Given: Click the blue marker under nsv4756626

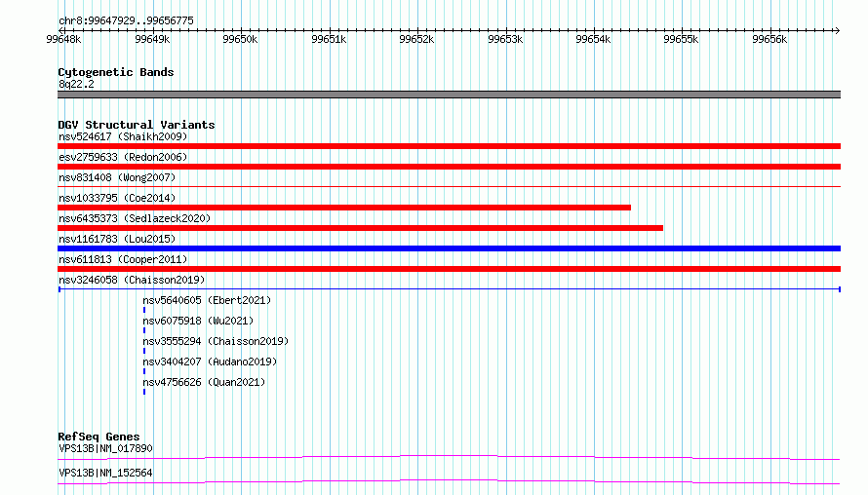Looking at the screenshot, I should 144,392.
